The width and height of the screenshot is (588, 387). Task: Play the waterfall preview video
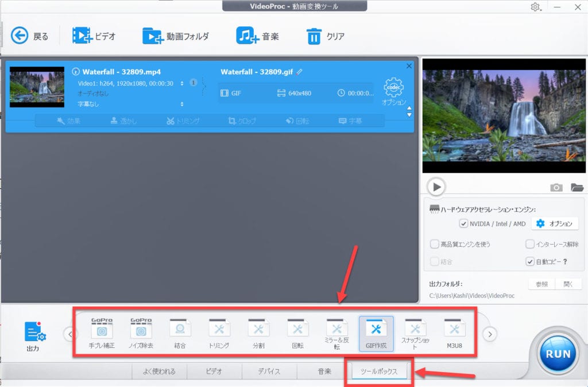click(x=436, y=187)
